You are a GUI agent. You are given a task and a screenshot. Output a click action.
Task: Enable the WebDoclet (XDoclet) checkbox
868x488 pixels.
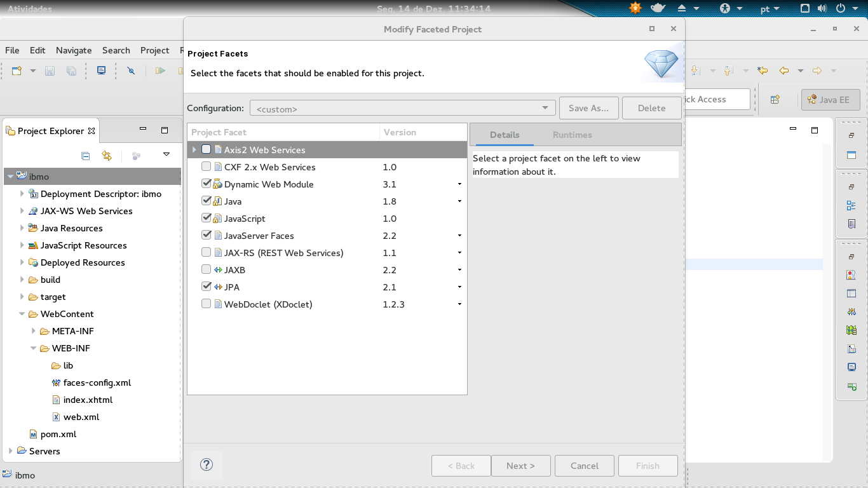tap(207, 304)
